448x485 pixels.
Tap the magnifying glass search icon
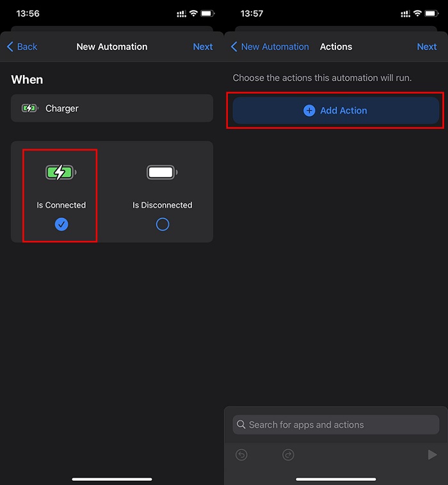tap(241, 424)
